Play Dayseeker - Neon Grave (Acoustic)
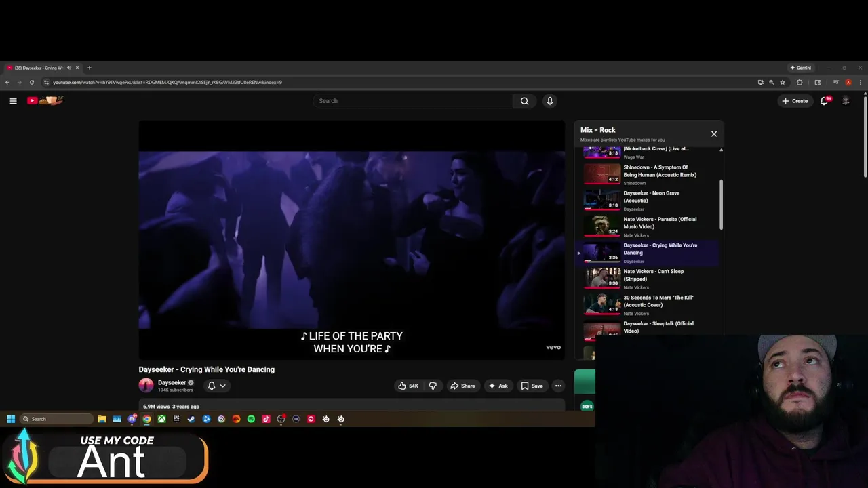Image resolution: width=868 pixels, height=488 pixels. point(648,200)
